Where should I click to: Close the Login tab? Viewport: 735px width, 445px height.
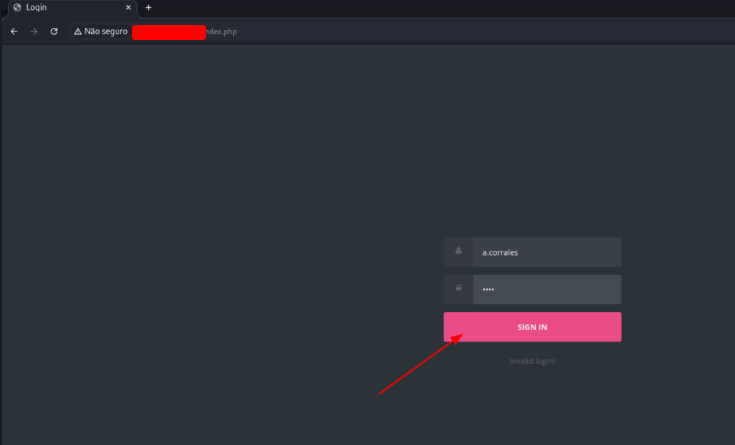point(128,7)
